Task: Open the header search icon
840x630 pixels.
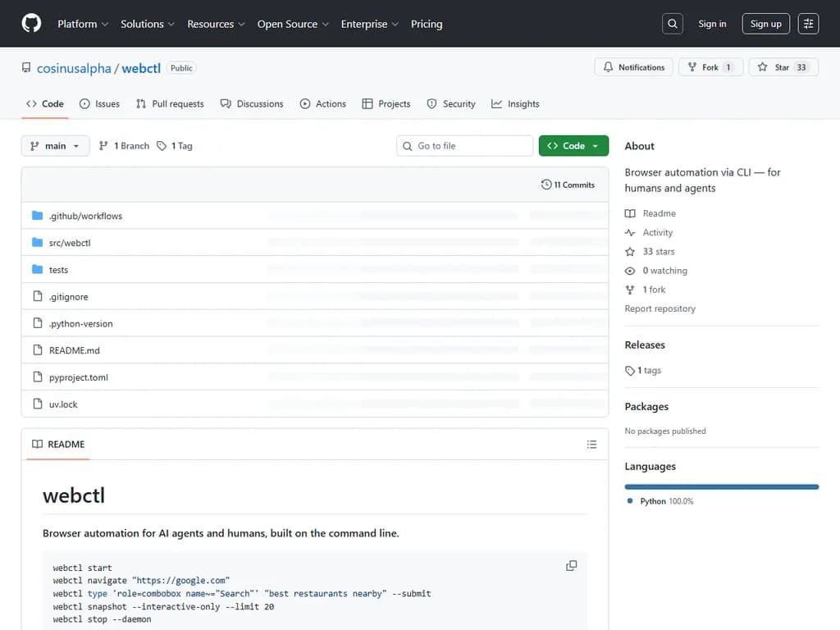Action: coord(672,23)
